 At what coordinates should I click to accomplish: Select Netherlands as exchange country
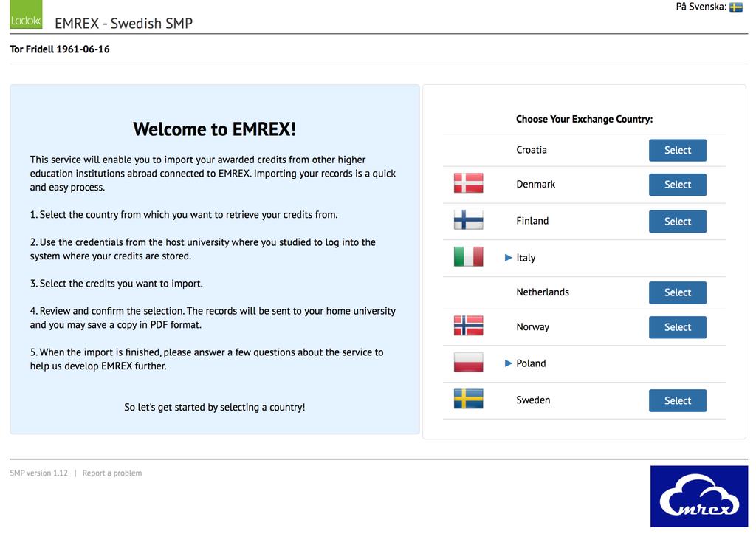[x=678, y=292]
